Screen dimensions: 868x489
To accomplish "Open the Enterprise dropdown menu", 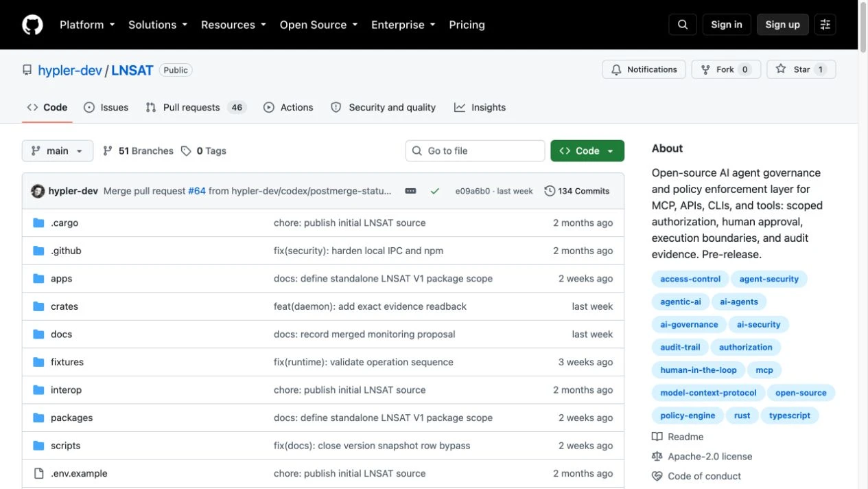I will tap(403, 25).
